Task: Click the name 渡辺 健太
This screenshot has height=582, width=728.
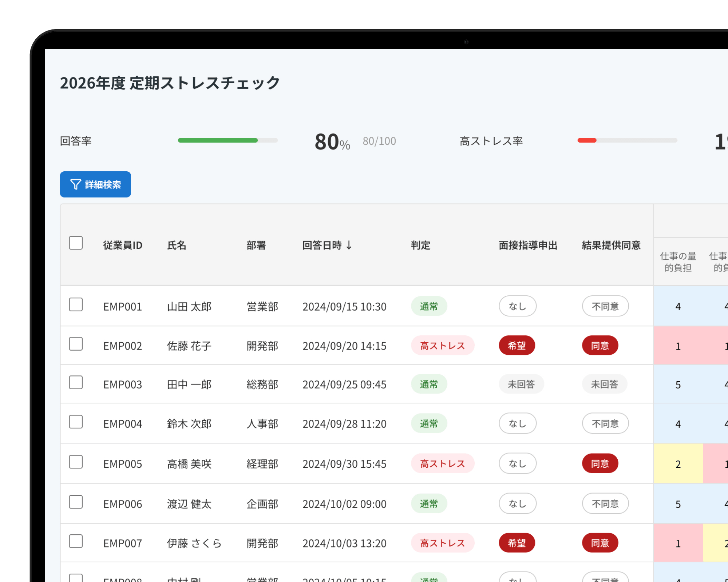Action: tap(189, 504)
